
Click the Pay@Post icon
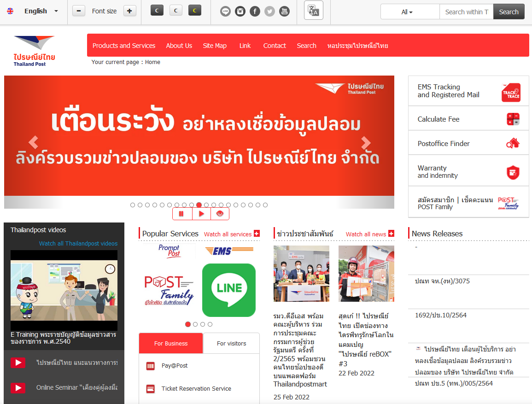tap(150, 366)
